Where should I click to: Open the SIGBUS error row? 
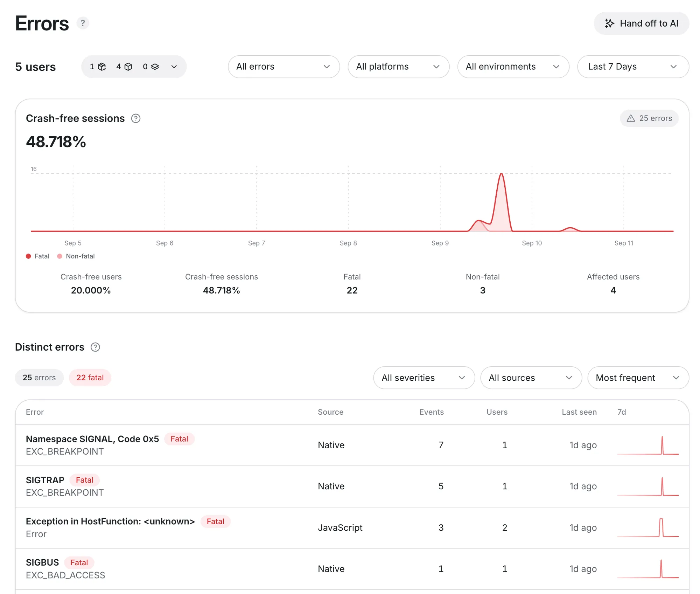pos(352,569)
